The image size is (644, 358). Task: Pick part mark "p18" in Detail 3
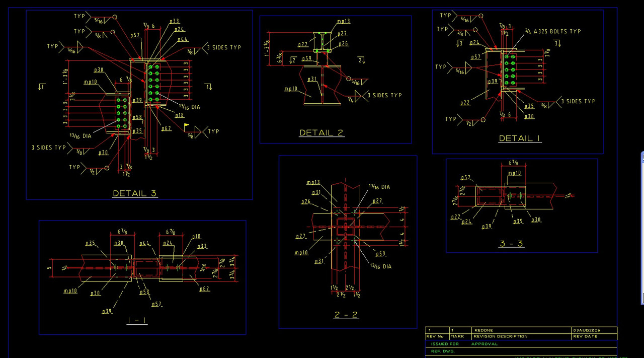[x=179, y=115]
